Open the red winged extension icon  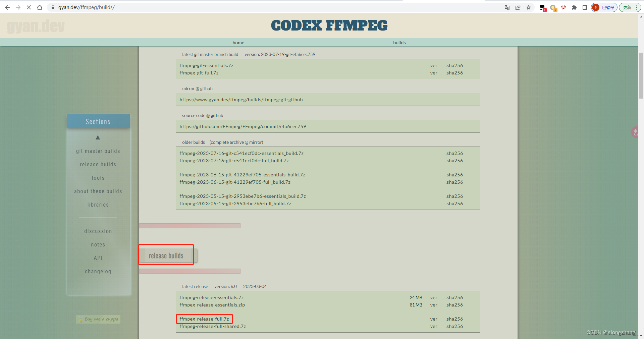[563, 7]
